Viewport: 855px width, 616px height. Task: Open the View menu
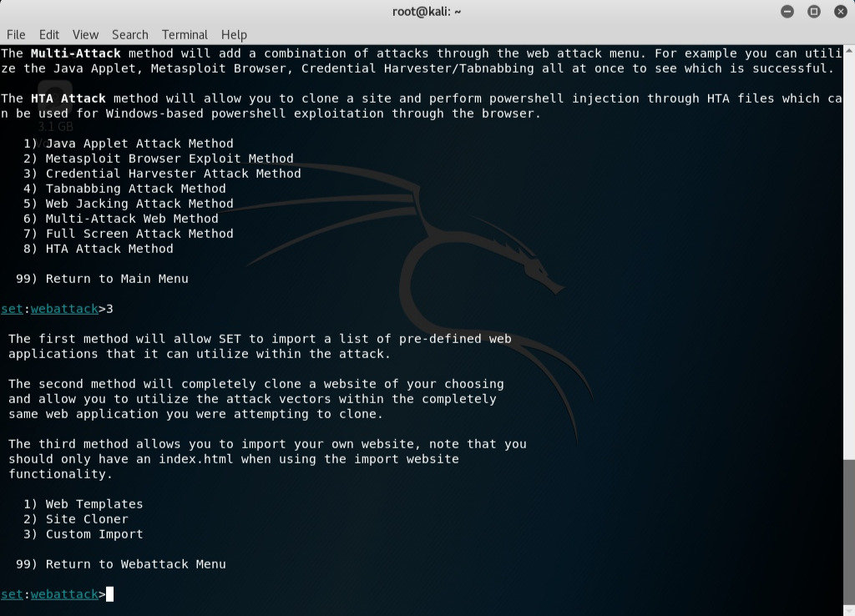point(86,35)
